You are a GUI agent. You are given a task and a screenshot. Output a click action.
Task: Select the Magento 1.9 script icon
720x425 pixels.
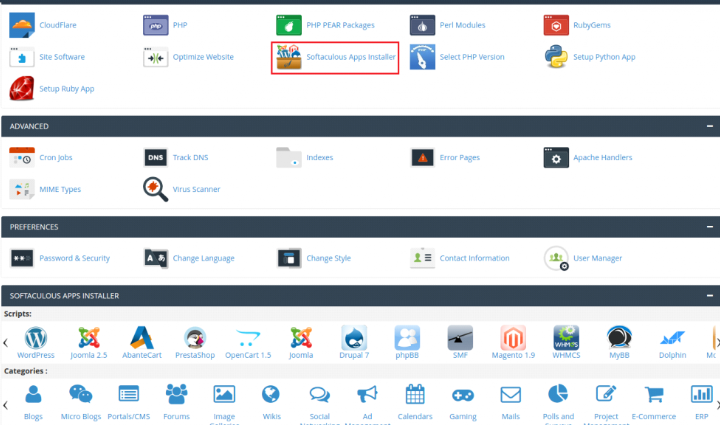pos(513,338)
